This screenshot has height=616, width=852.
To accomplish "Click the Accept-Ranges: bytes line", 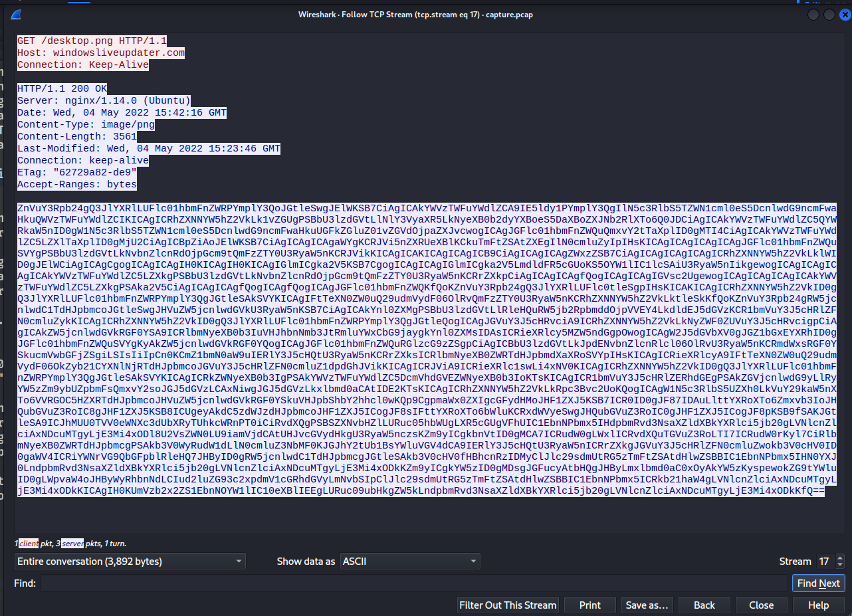I will (77, 184).
